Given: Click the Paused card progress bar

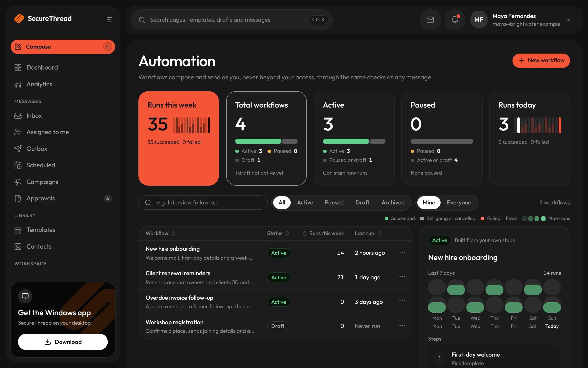Looking at the screenshot, I should [442, 141].
